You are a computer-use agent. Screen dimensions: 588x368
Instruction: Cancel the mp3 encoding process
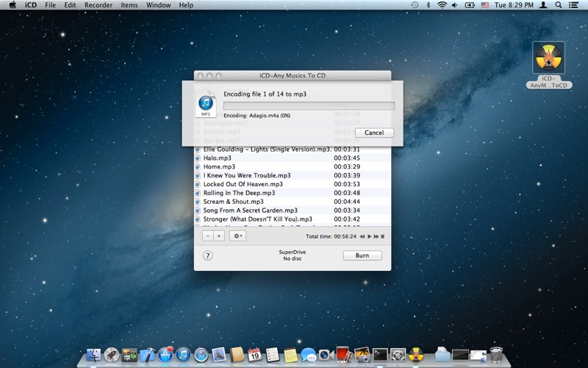pyautogui.click(x=374, y=132)
